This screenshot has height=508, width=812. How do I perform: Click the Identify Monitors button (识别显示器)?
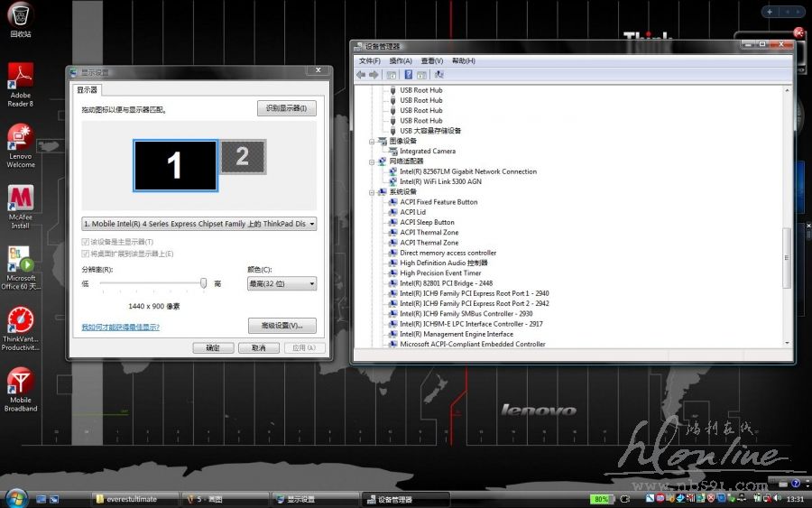[286, 108]
